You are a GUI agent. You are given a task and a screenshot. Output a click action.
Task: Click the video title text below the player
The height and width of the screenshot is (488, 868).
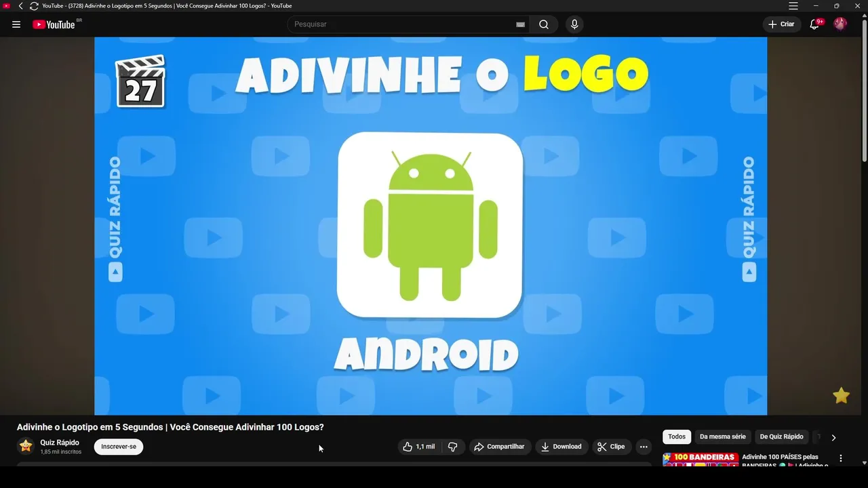pos(170,427)
